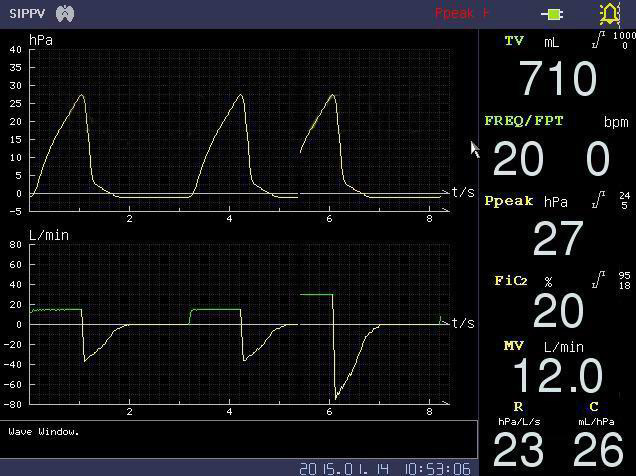Acknowledge the red Ppeak alarm message
Viewport: 636px width, 476px height.
coord(461,14)
